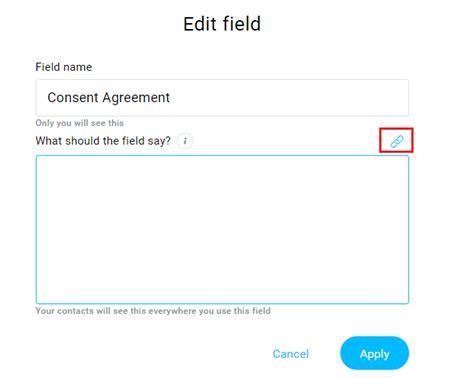Activate the blue-bordered message box
Image resolution: width=474 pixels, height=378 pixels.
(x=222, y=229)
